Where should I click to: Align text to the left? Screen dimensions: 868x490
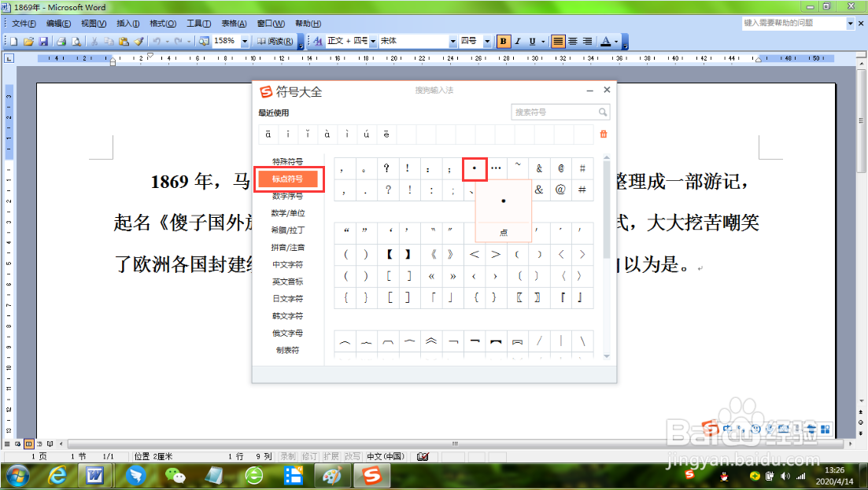[x=558, y=42]
